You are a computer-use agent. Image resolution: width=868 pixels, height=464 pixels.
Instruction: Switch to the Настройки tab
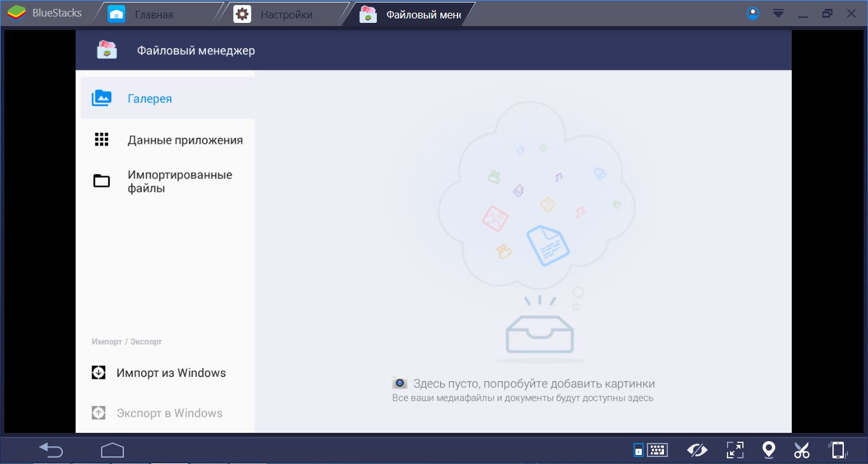(286, 14)
